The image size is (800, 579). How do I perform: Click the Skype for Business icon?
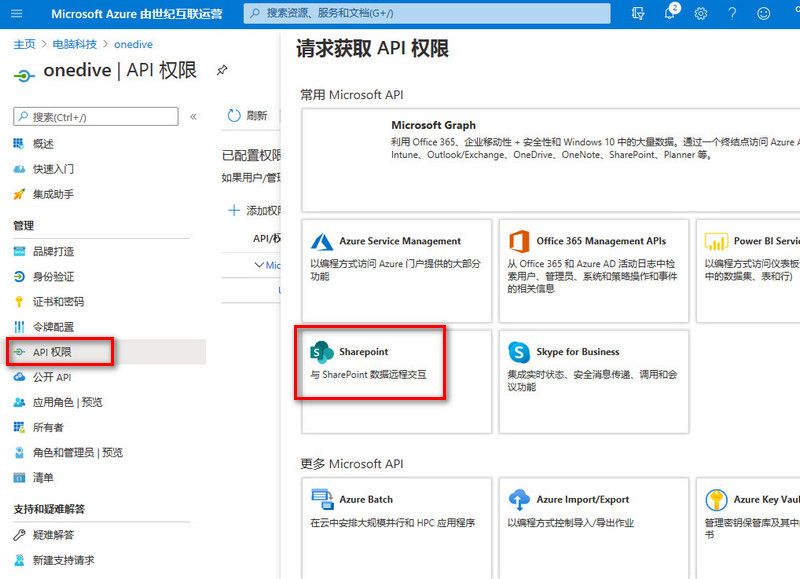click(519, 352)
